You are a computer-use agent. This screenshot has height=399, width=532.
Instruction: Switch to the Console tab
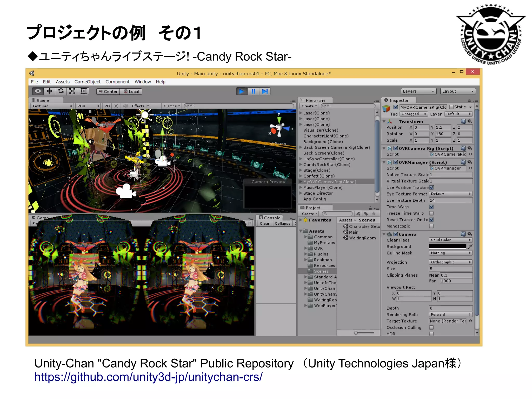click(269, 218)
